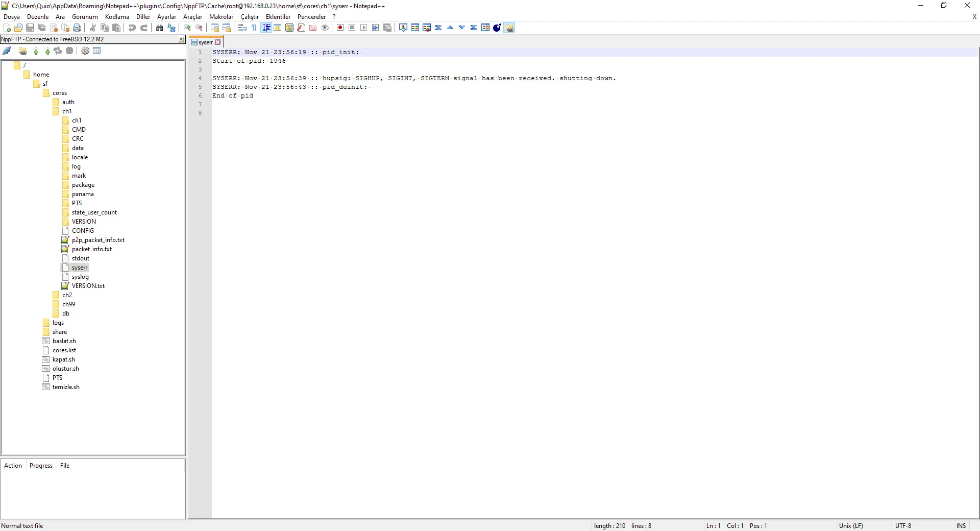Open the Makrolar menu

221,17
